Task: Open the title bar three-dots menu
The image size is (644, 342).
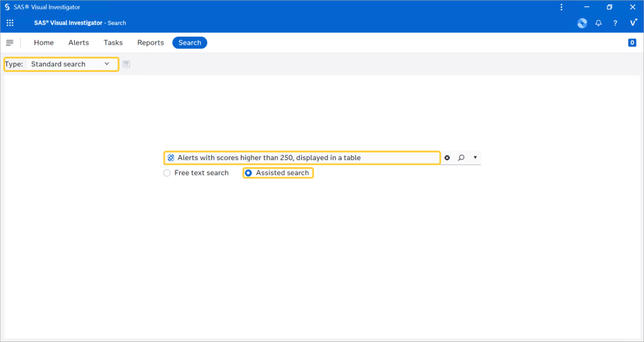Action: [x=561, y=7]
